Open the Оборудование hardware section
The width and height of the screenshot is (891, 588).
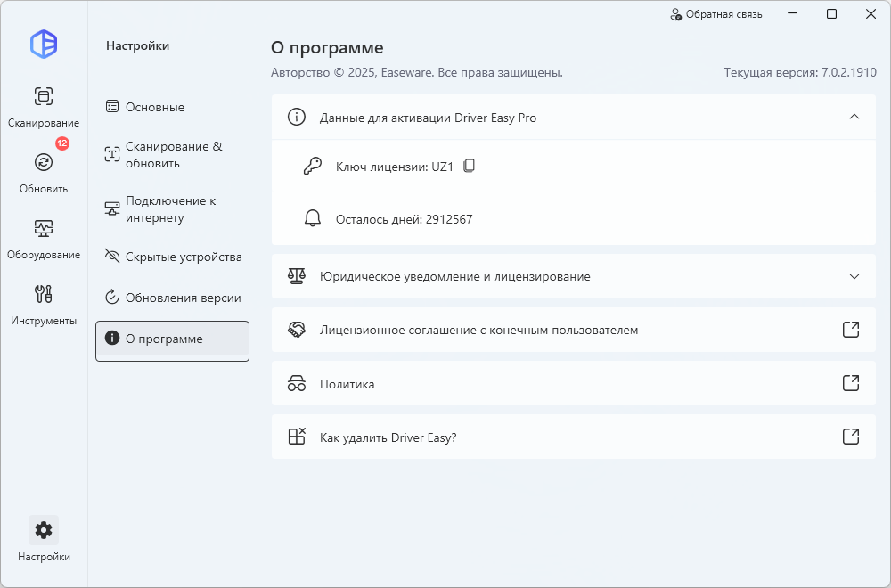[x=44, y=239]
